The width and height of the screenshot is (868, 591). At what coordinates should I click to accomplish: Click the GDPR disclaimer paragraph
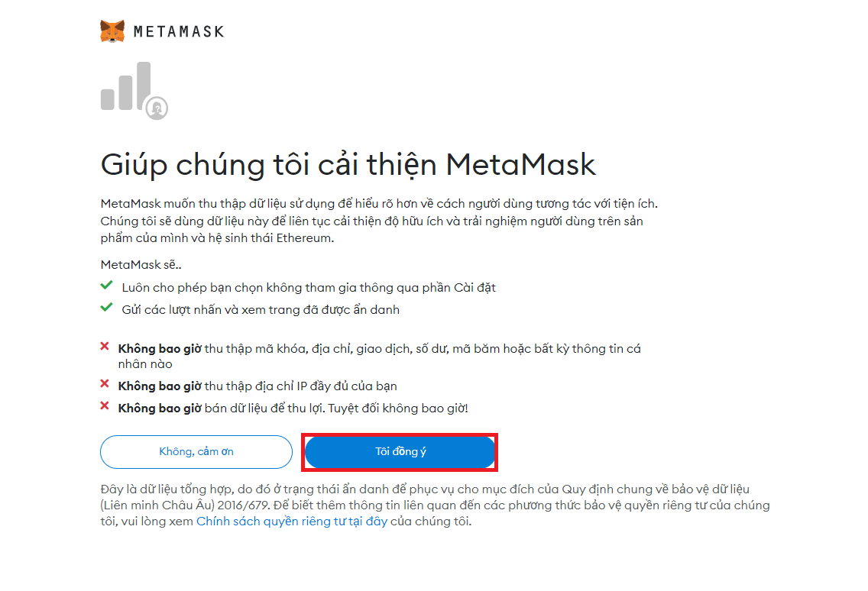point(428,507)
